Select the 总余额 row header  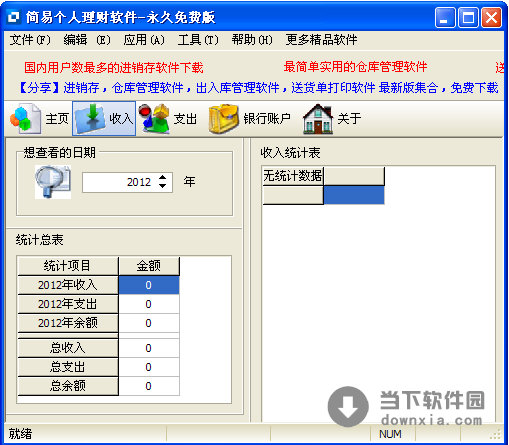[68, 386]
